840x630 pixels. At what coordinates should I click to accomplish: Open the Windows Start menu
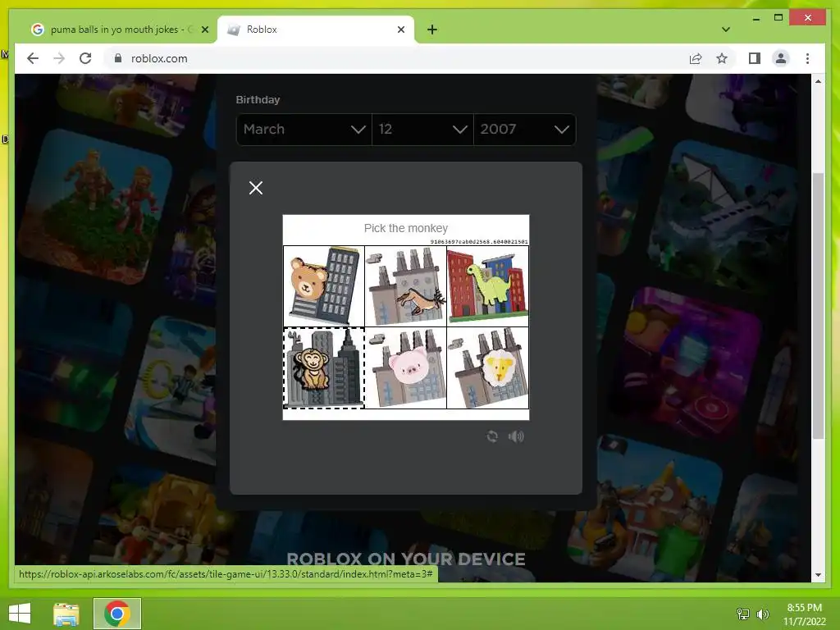pyautogui.click(x=20, y=613)
